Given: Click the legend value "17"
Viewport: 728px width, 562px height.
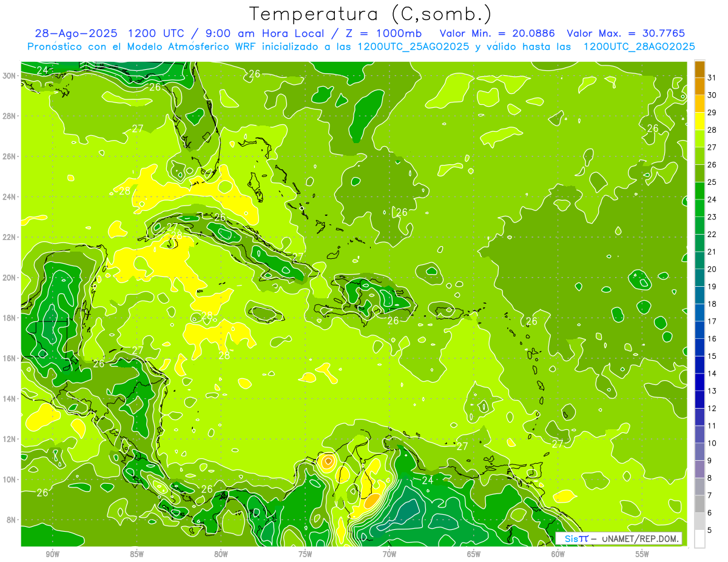Looking at the screenshot, I should coord(712,321).
